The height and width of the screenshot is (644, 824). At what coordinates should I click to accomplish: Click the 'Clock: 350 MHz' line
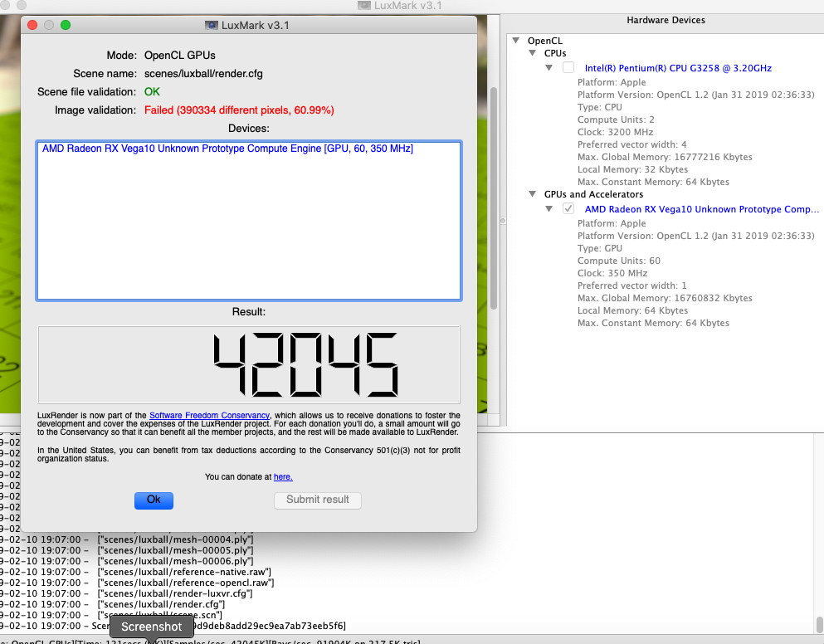pyautogui.click(x=612, y=273)
